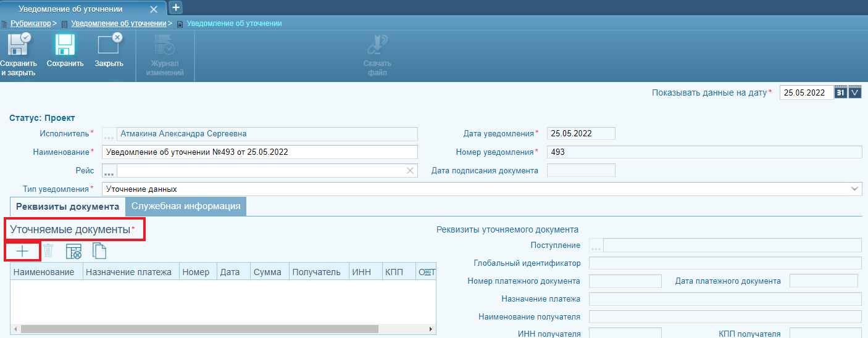868x338 pixels.
Task: Go to Рубрикатор breadcrumb link
Action: click(x=31, y=23)
